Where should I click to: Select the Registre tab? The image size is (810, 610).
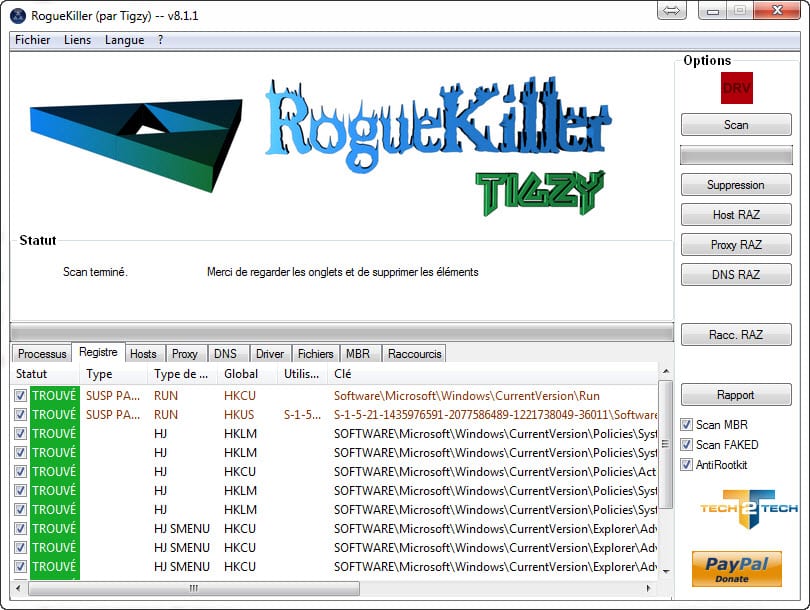tap(98, 352)
